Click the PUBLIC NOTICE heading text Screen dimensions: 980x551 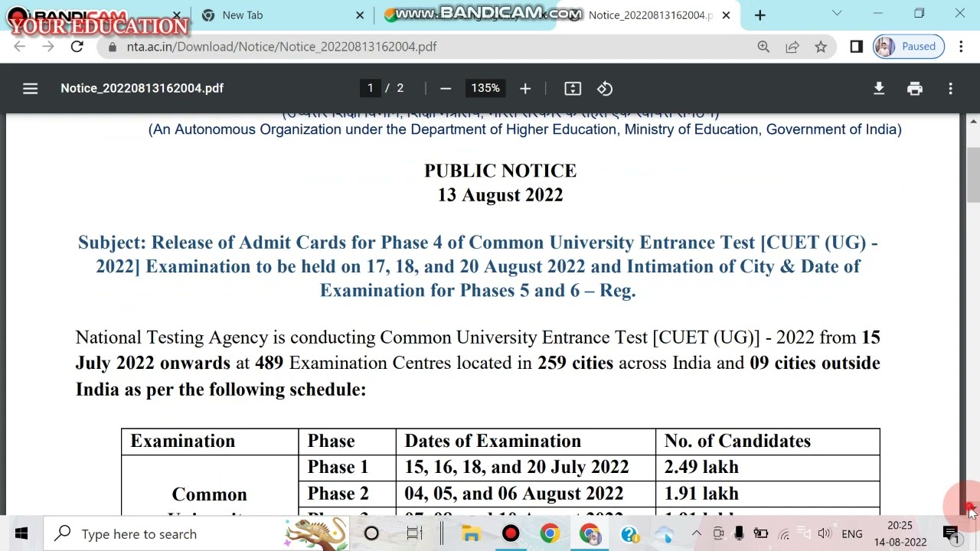coord(501,171)
